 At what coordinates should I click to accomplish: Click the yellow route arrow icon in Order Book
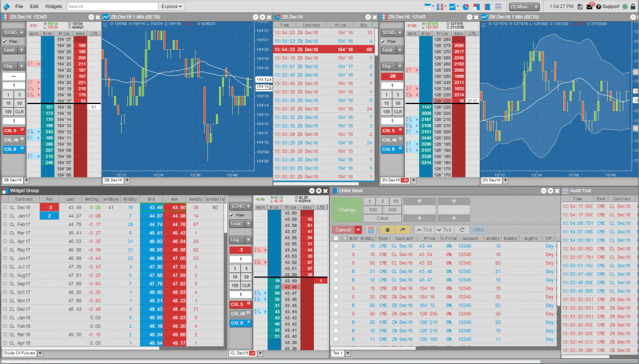pyautogui.click(x=403, y=229)
